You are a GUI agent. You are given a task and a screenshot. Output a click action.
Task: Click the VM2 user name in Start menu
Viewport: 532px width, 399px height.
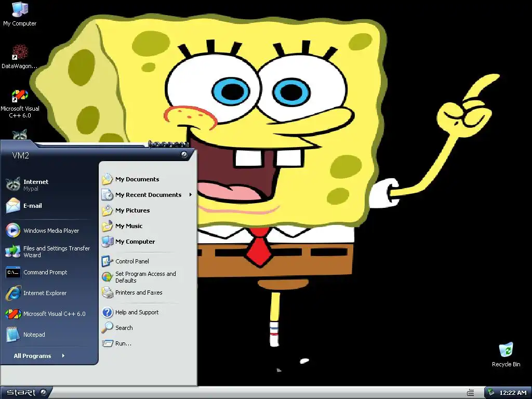tap(21, 156)
